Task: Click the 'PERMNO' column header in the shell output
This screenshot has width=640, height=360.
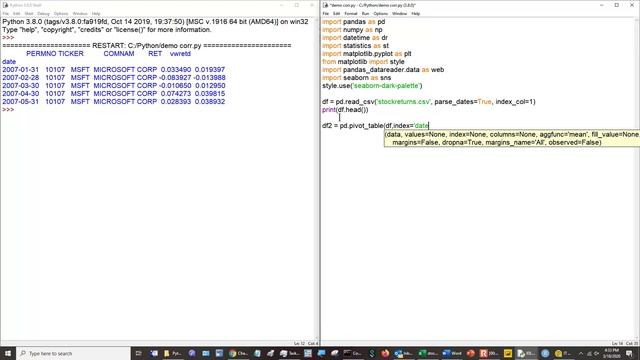Action: tap(41, 54)
